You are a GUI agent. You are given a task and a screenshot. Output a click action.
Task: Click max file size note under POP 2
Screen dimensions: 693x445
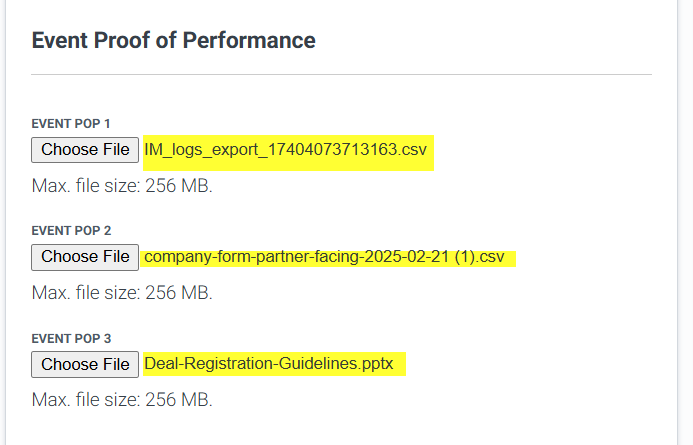tap(122, 293)
